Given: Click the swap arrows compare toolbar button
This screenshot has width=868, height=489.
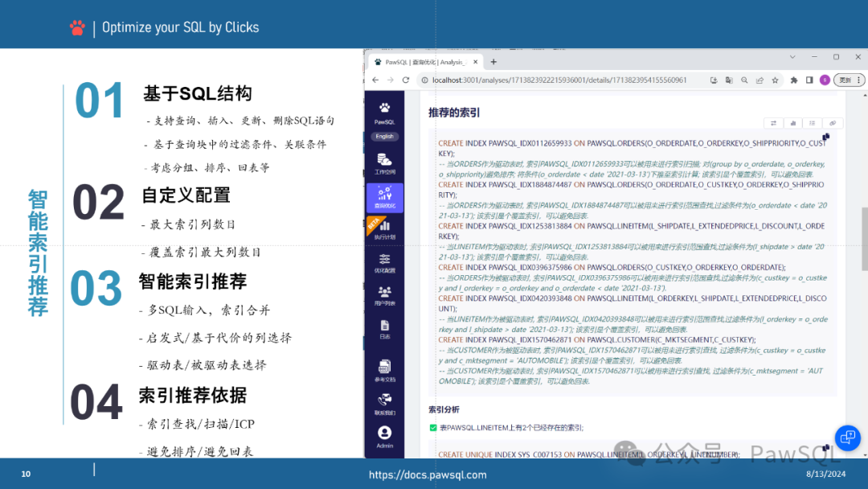Looking at the screenshot, I should pyautogui.click(x=773, y=123).
